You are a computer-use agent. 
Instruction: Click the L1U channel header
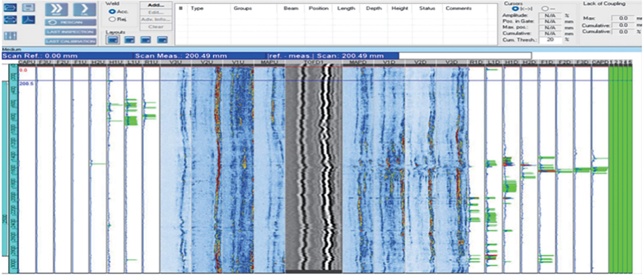[x=133, y=62]
